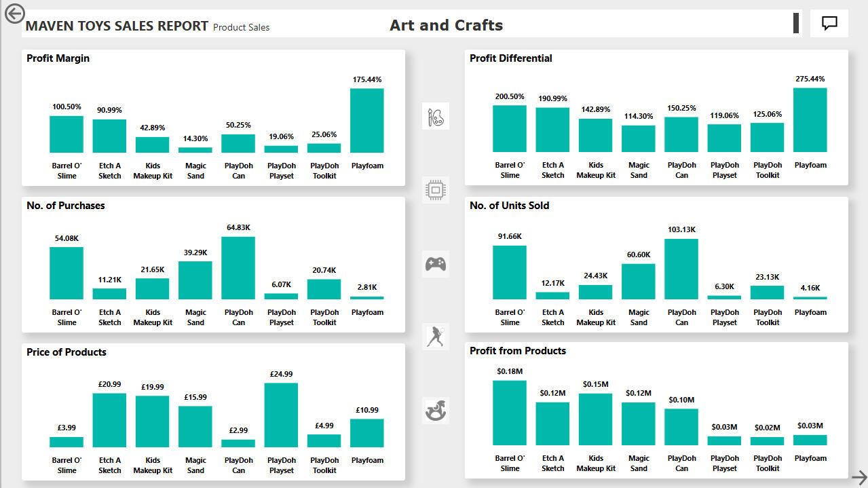This screenshot has width=868, height=488.
Task: Select the Electronics chip category icon
Action: click(435, 190)
